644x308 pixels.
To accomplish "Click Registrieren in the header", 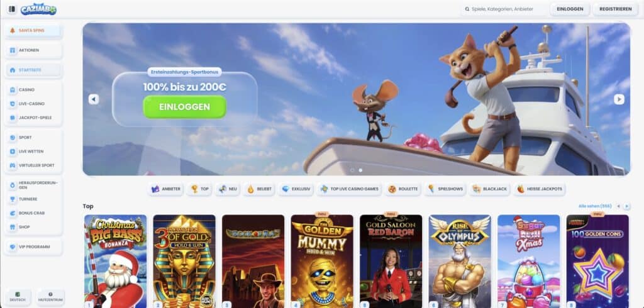I will click(615, 9).
